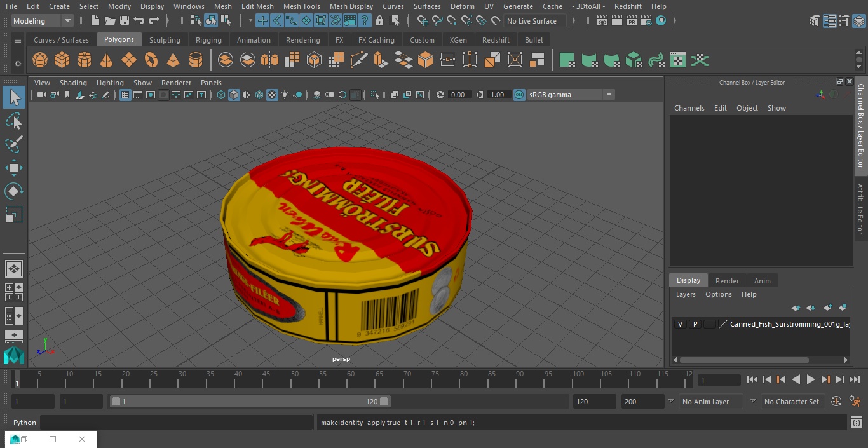868x448 pixels.
Task: Switch to the Rigging shelf tab
Action: point(208,40)
